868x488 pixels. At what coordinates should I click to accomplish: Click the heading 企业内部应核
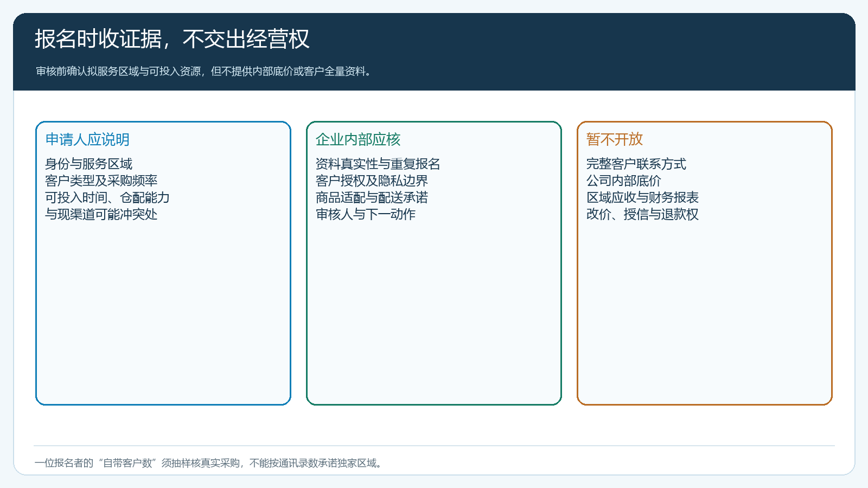click(358, 139)
